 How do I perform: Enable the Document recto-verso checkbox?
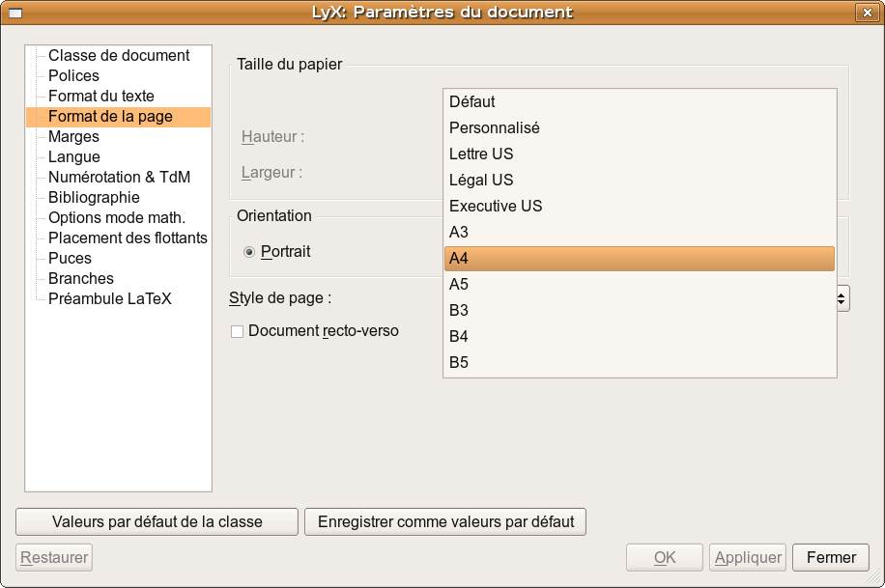point(237,331)
